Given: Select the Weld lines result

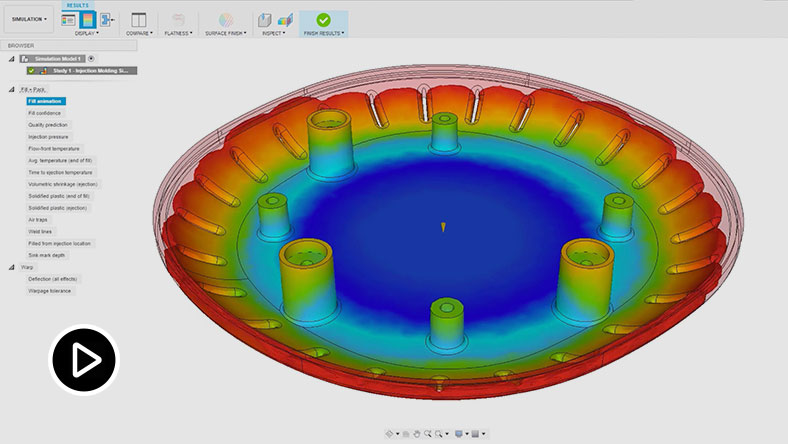Looking at the screenshot, I should [x=41, y=231].
